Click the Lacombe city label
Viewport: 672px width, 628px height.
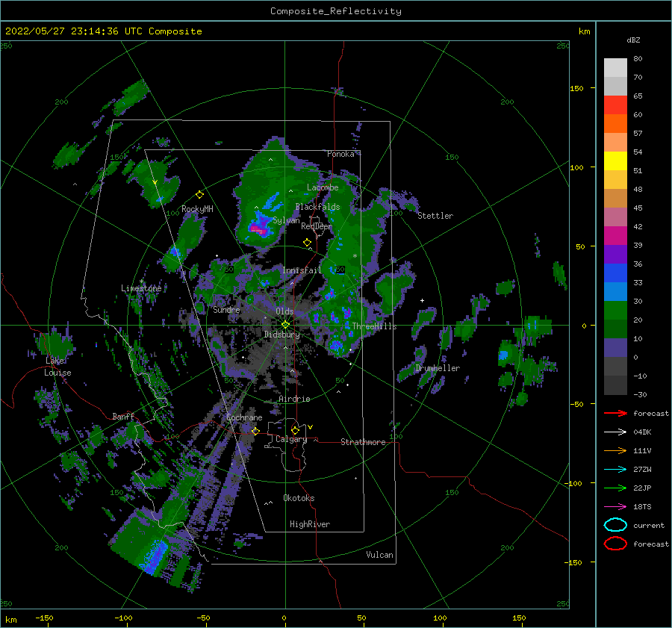pyautogui.click(x=323, y=187)
